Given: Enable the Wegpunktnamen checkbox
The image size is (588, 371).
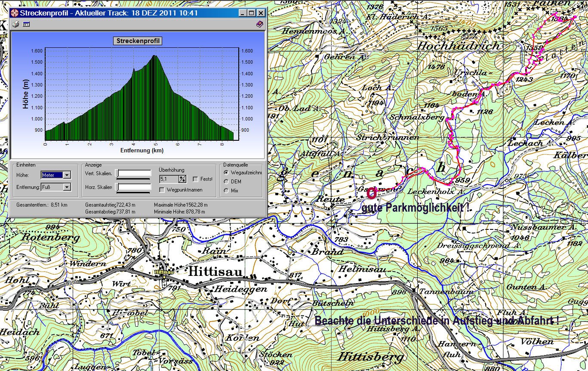Looking at the screenshot, I should point(162,190).
